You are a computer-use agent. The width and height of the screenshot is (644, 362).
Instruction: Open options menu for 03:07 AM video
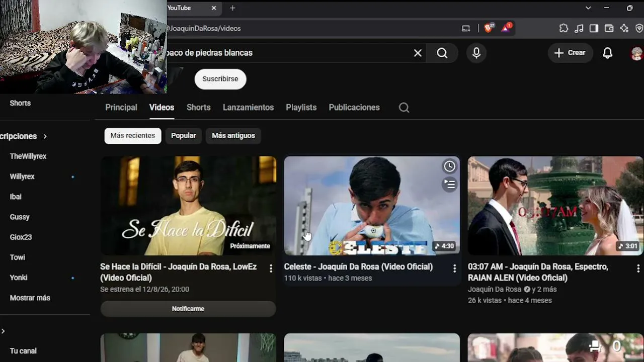638,268
